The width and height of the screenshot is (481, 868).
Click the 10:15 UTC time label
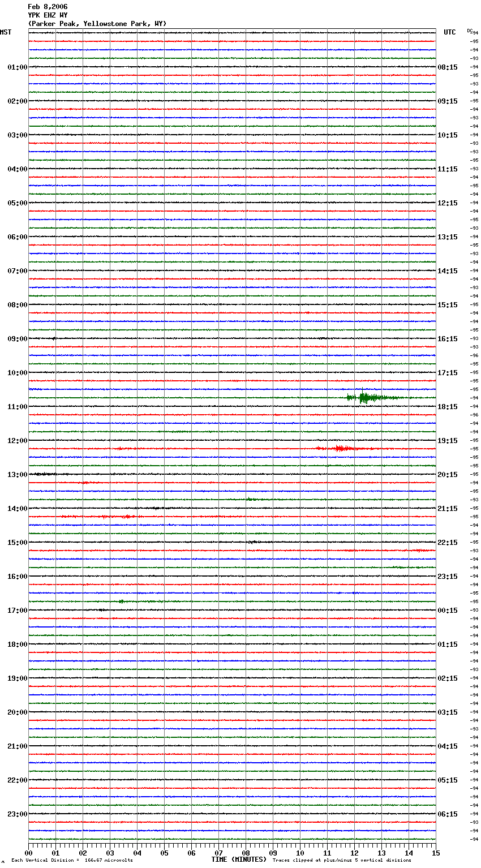click(x=448, y=135)
